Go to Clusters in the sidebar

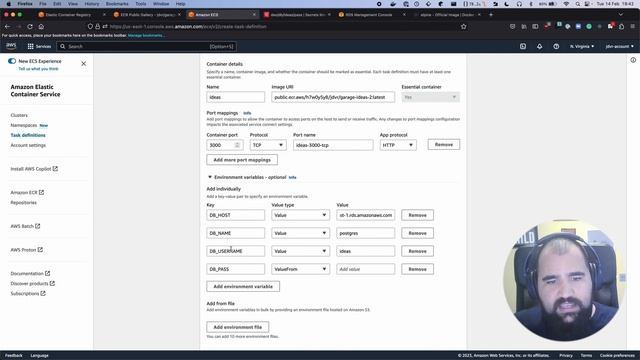[x=19, y=115]
